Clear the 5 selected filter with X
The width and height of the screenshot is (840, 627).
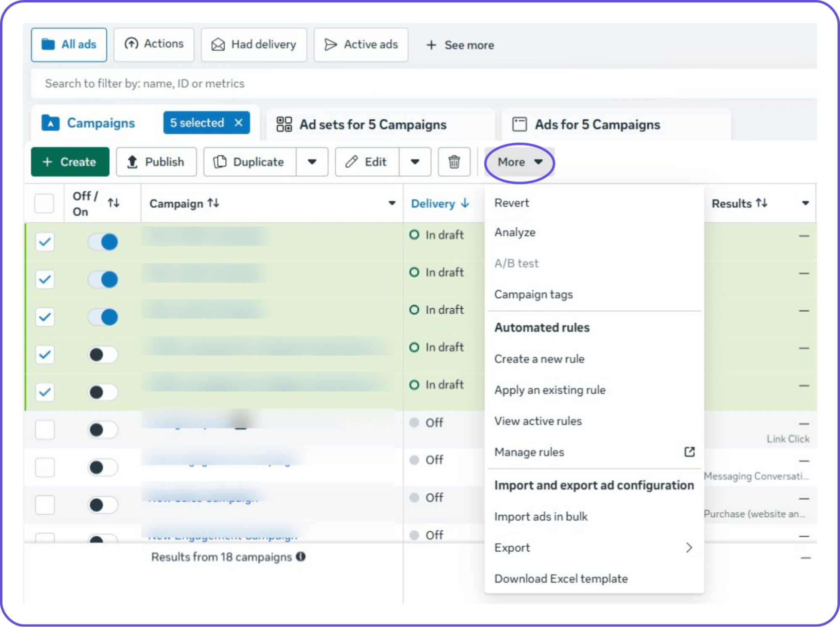click(239, 123)
